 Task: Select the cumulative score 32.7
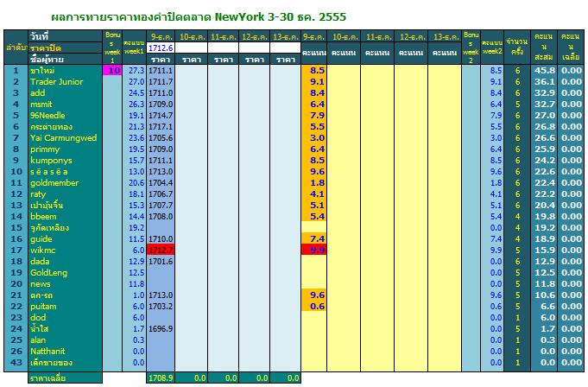point(545,105)
